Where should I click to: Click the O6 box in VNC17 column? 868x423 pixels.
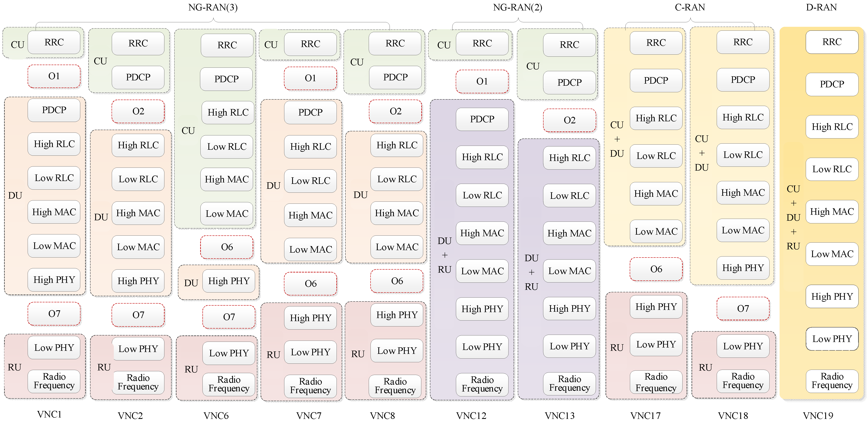pyautogui.click(x=656, y=269)
